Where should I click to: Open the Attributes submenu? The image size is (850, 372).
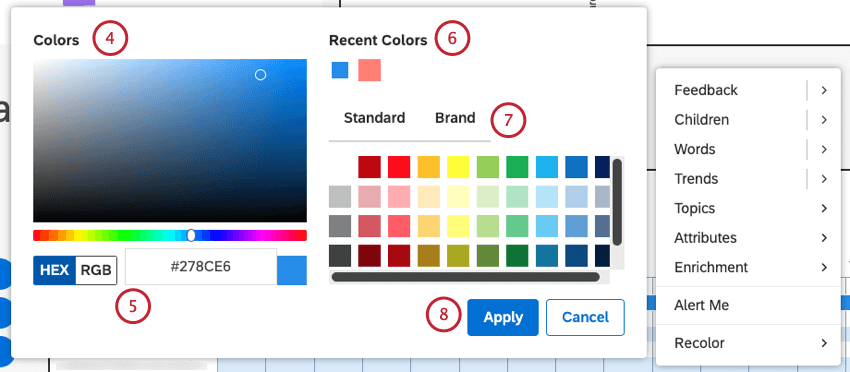(749, 238)
